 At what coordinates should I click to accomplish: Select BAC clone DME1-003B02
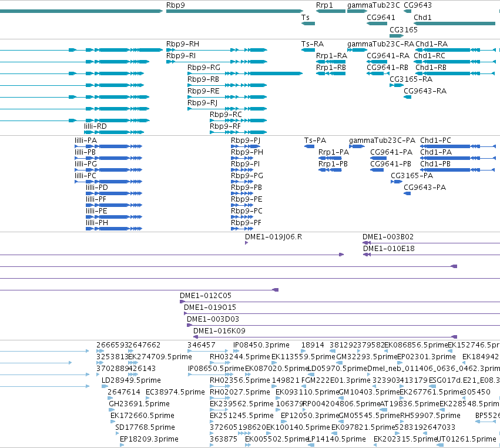point(388,237)
